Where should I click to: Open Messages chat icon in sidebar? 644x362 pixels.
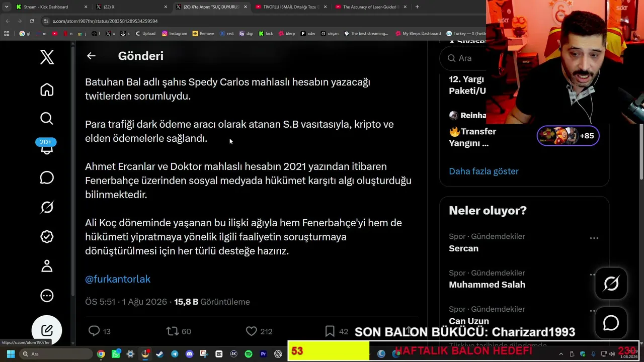click(47, 178)
